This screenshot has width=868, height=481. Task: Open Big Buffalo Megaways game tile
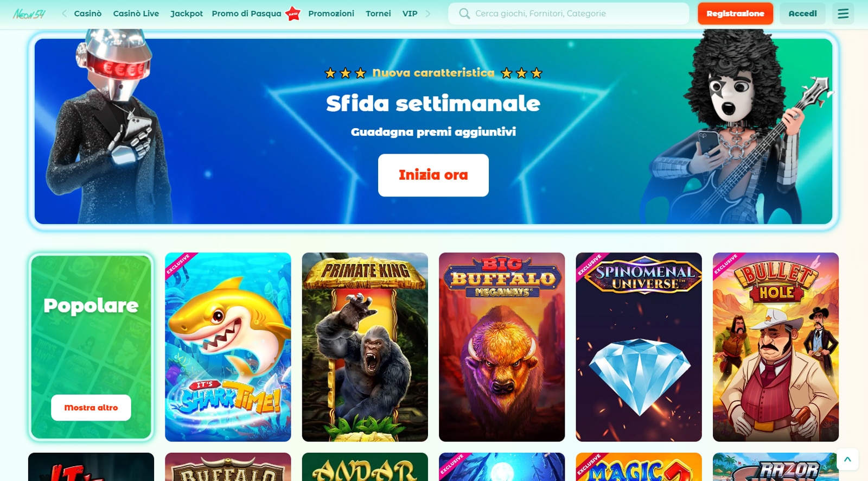coord(502,347)
